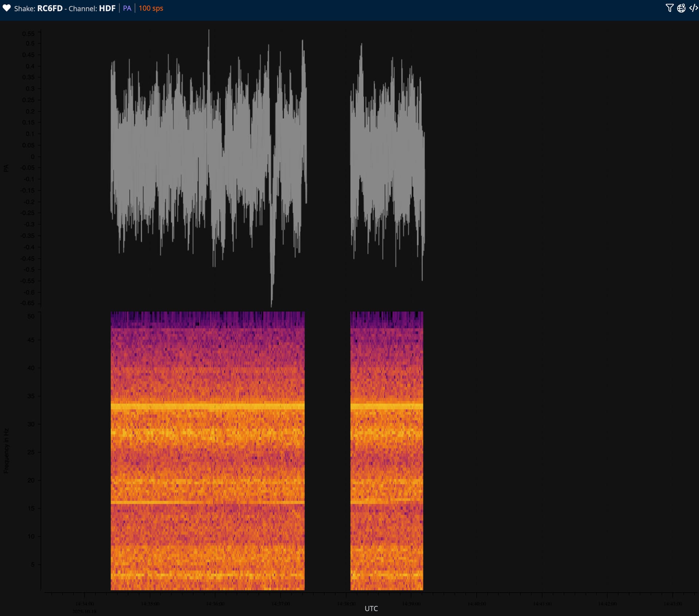Viewport: 699px width, 616px height.
Task: Click the UTC time zone label
Action: click(371, 608)
